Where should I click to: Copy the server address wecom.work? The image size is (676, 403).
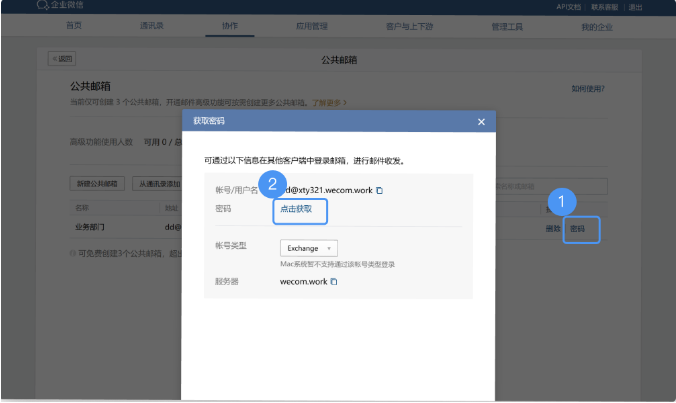point(334,282)
